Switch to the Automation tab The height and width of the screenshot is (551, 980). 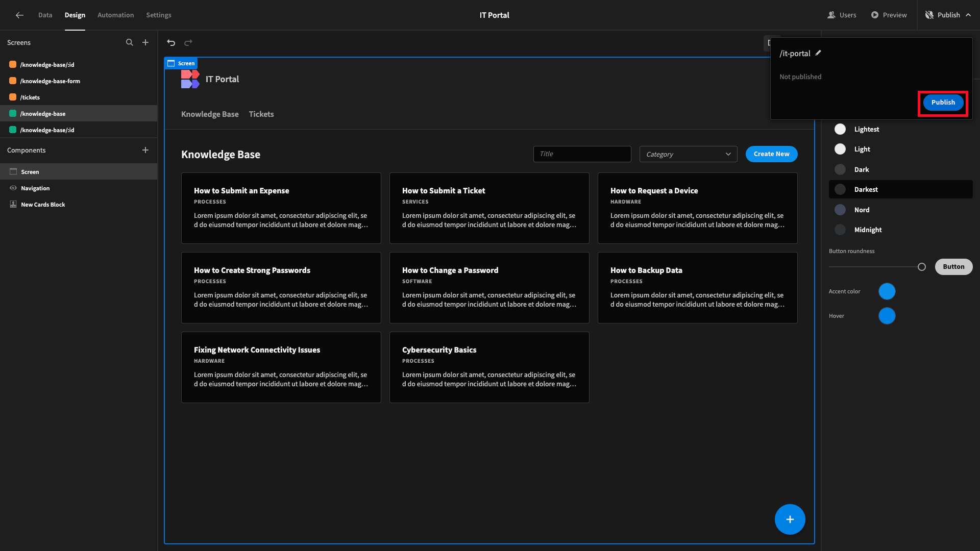(x=115, y=15)
